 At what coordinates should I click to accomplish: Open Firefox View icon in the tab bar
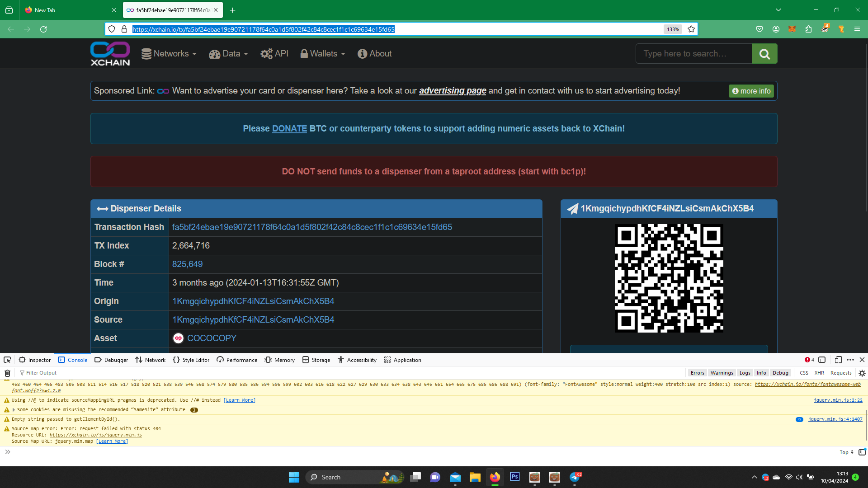9,10
